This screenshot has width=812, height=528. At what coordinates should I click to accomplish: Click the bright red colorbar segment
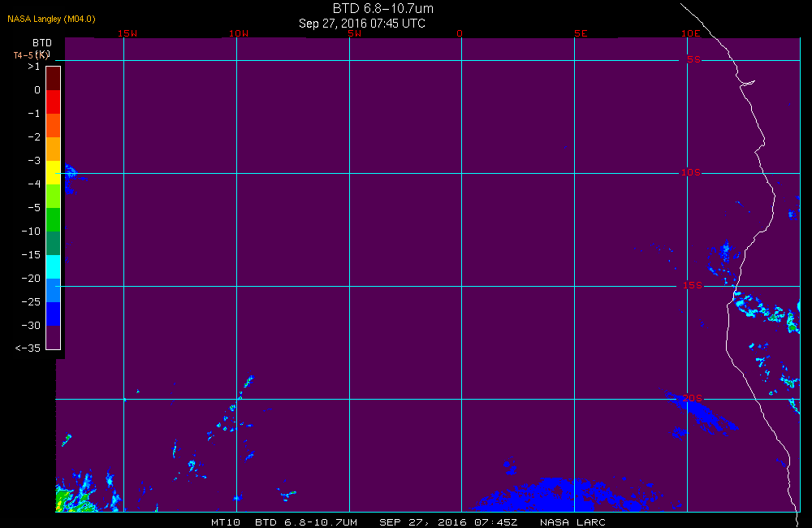(x=54, y=102)
